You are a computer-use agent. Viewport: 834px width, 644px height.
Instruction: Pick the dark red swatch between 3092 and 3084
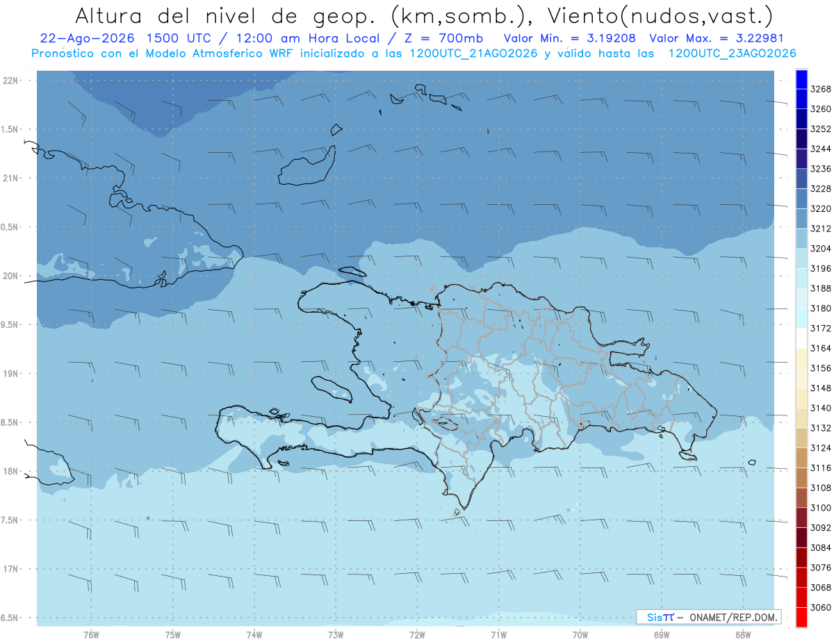click(x=801, y=538)
